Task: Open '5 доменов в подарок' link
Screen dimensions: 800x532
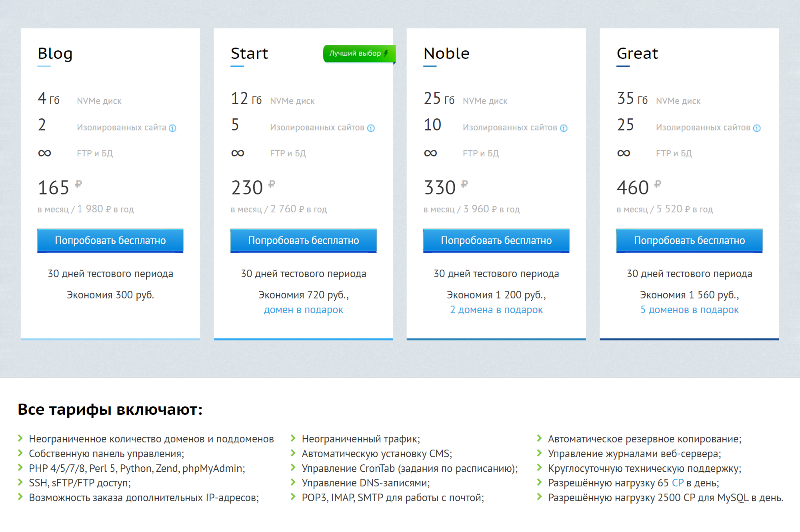Action: coord(690,310)
